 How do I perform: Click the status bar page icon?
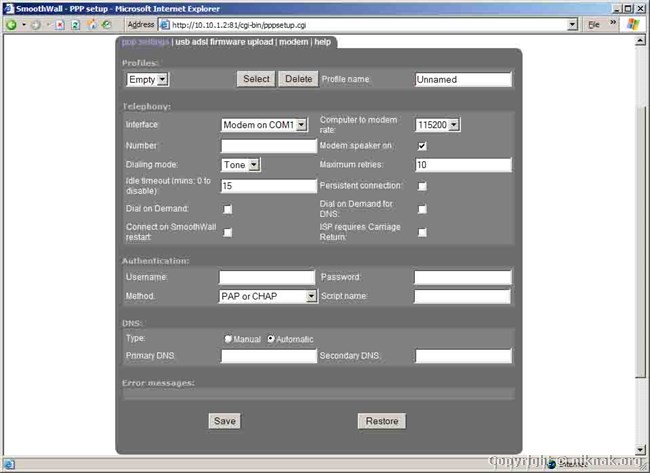9,464
